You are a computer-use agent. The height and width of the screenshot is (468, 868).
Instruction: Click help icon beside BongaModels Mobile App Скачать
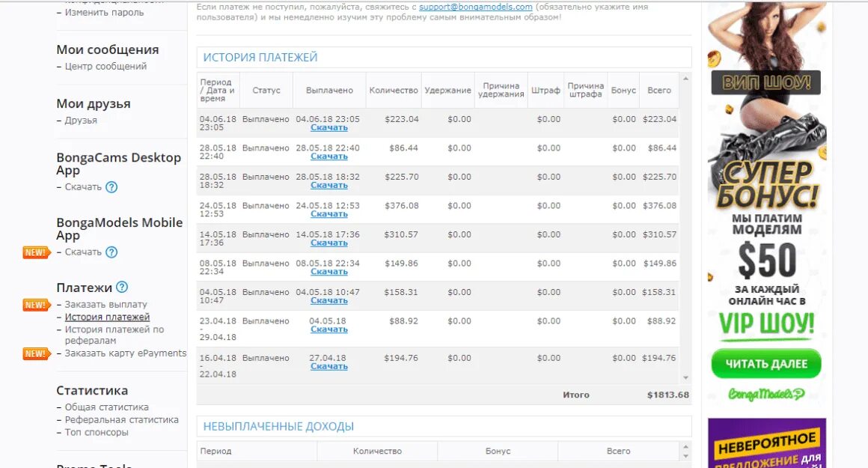pos(111,252)
